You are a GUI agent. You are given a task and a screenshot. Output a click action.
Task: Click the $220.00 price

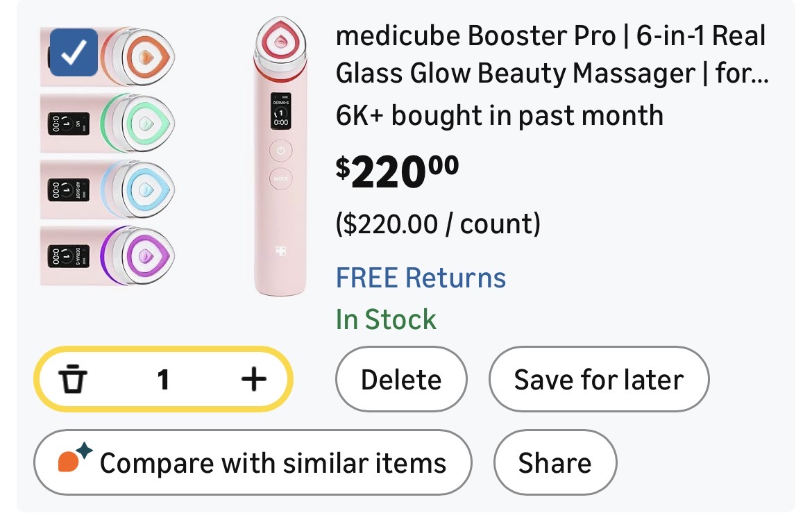[397, 171]
